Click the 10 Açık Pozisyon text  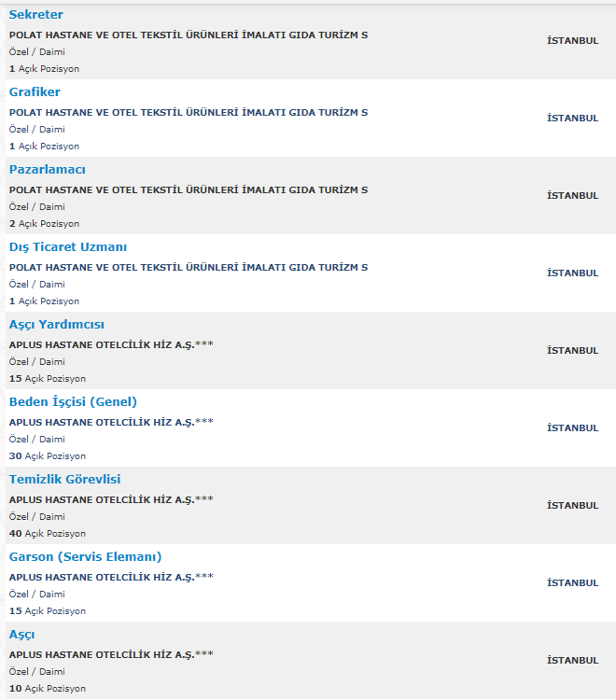[x=48, y=689]
